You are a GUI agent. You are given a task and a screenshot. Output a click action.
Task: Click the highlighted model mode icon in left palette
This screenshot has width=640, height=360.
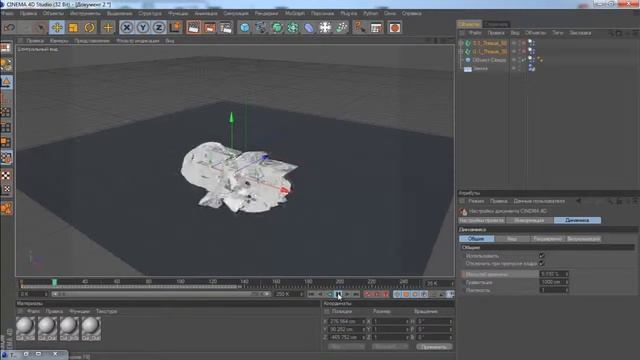pos(6,82)
